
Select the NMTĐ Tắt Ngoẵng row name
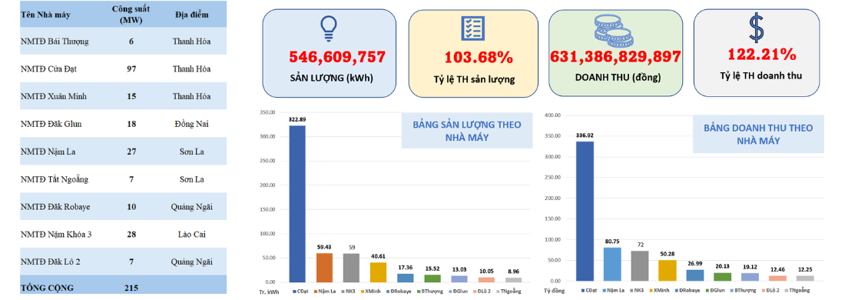[x=55, y=179]
